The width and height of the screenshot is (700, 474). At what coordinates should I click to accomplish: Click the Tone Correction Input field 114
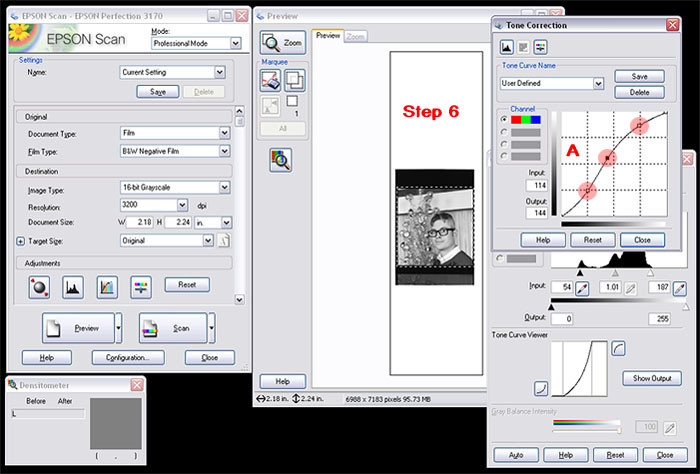tap(537, 185)
